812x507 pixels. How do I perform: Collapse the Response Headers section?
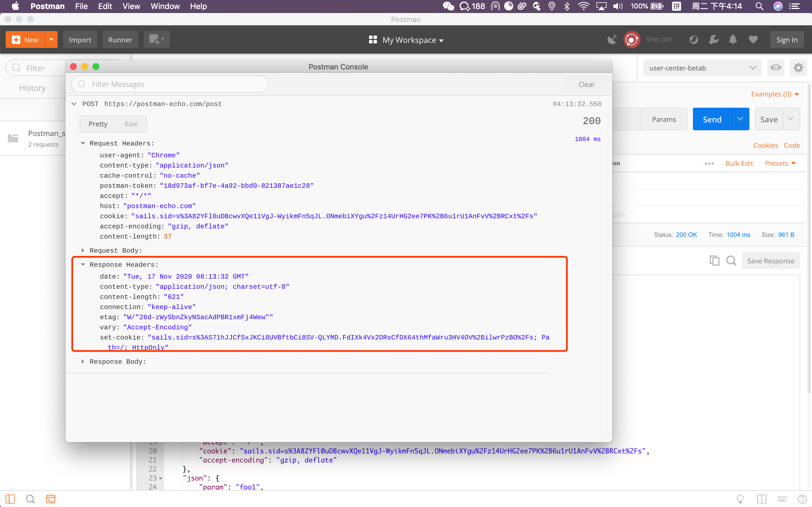click(x=83, y=264)
